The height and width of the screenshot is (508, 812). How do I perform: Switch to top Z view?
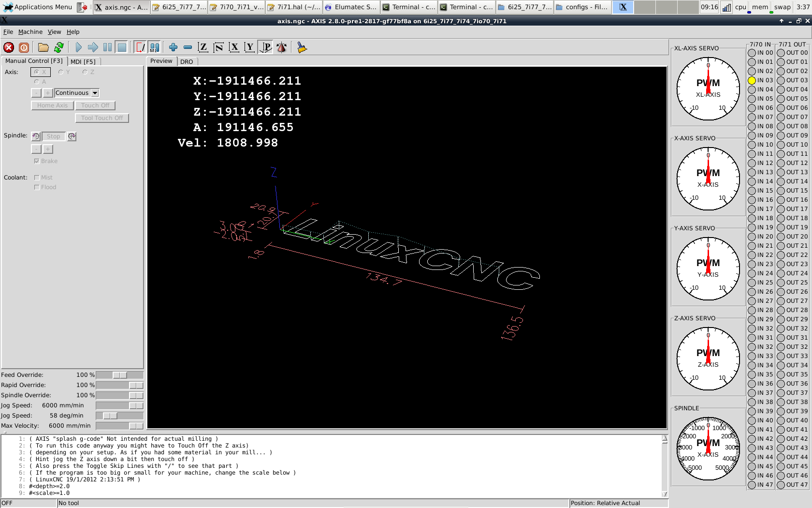click(x=203, y=47)
